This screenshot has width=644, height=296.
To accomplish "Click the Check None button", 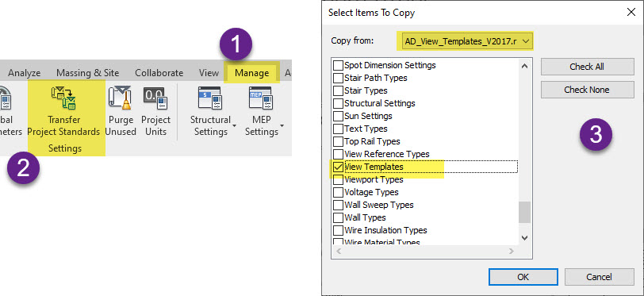I will 588,90.
